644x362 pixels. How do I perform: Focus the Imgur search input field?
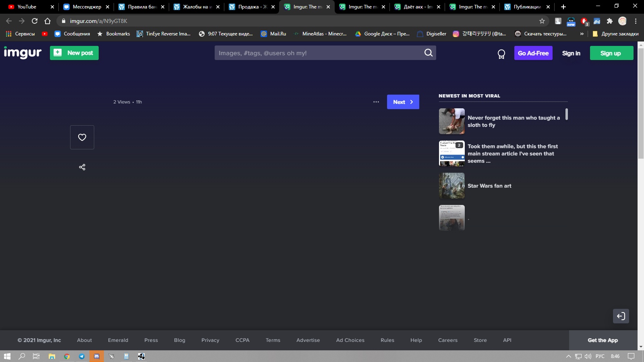(x=318, y=53)
